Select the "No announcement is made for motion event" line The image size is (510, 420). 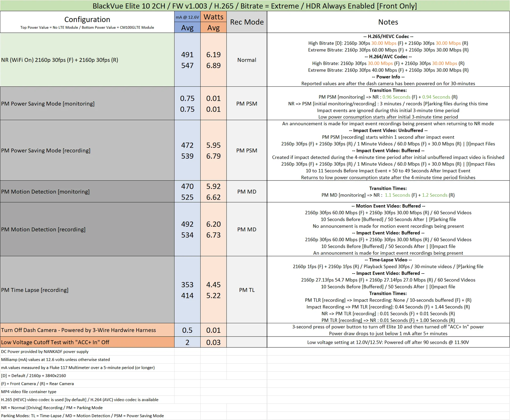pos(388,226)
